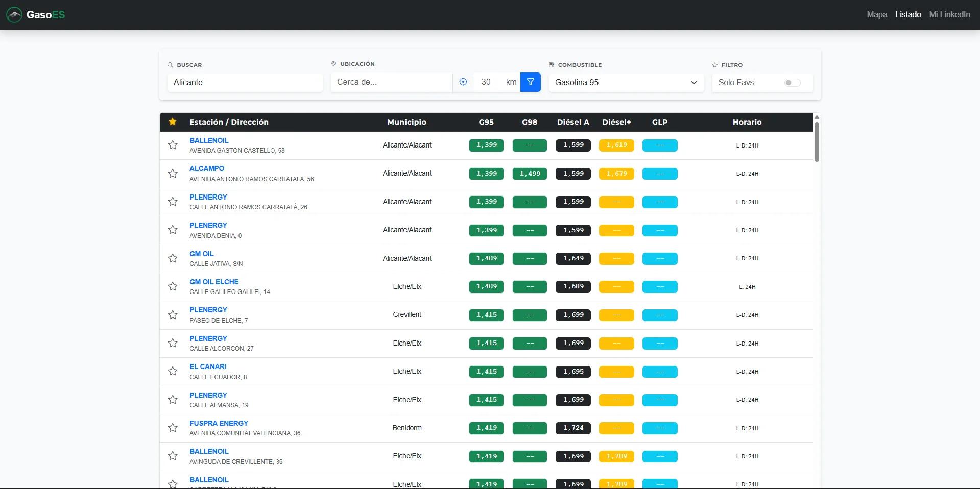Open the Gasolina 95 fuel dropdown
980x489 pixels.
pyautogui.click(x=626, y=83)
